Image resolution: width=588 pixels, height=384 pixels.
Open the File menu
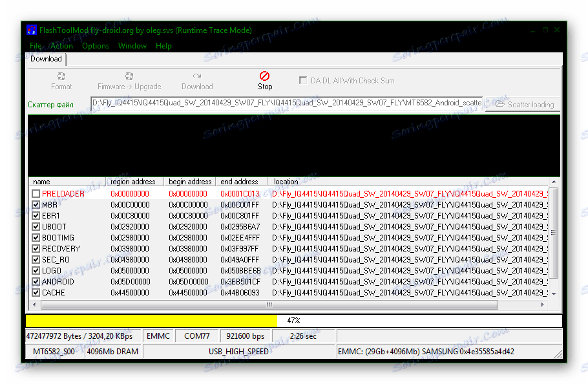(36, 46)
